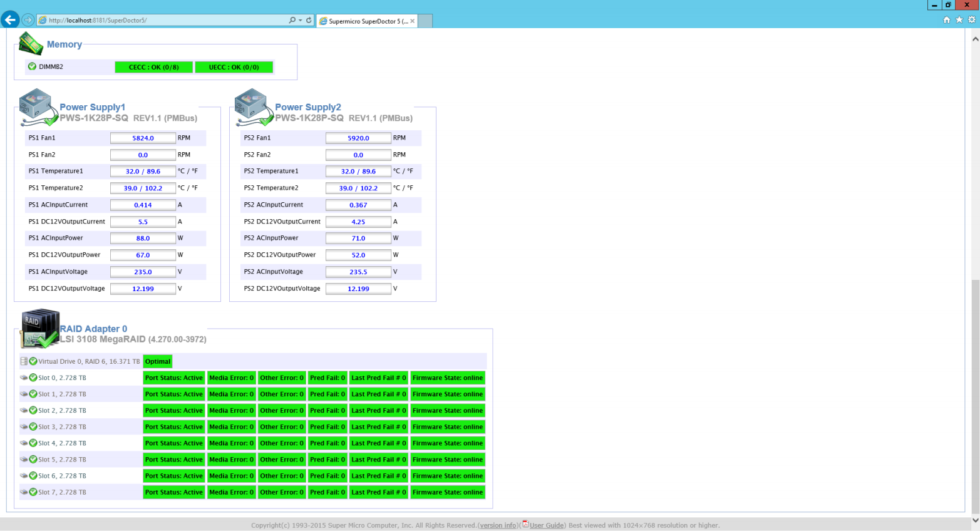Open the version info link
The image size is (980, 531).
pos(498,525)
